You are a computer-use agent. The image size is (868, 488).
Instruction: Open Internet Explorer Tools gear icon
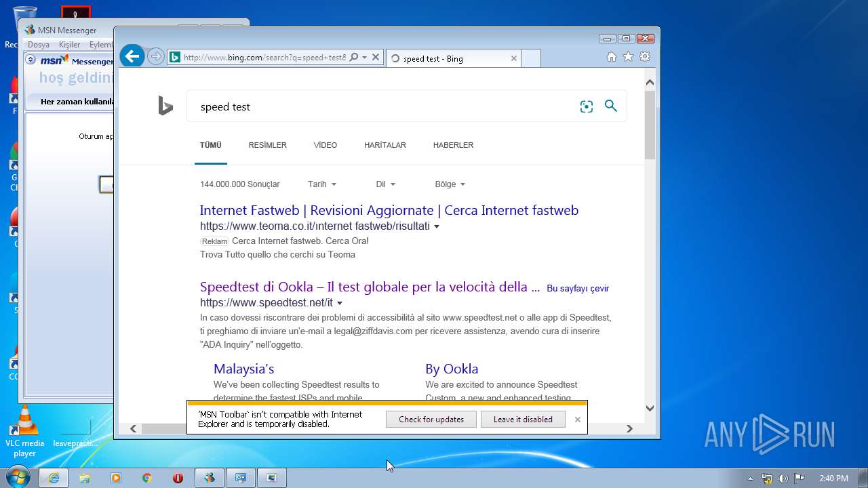[645, 57]
